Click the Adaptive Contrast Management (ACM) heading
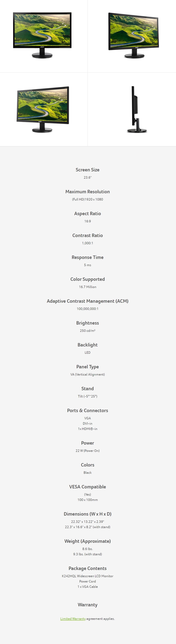176x644 pixels. point(88,301)
